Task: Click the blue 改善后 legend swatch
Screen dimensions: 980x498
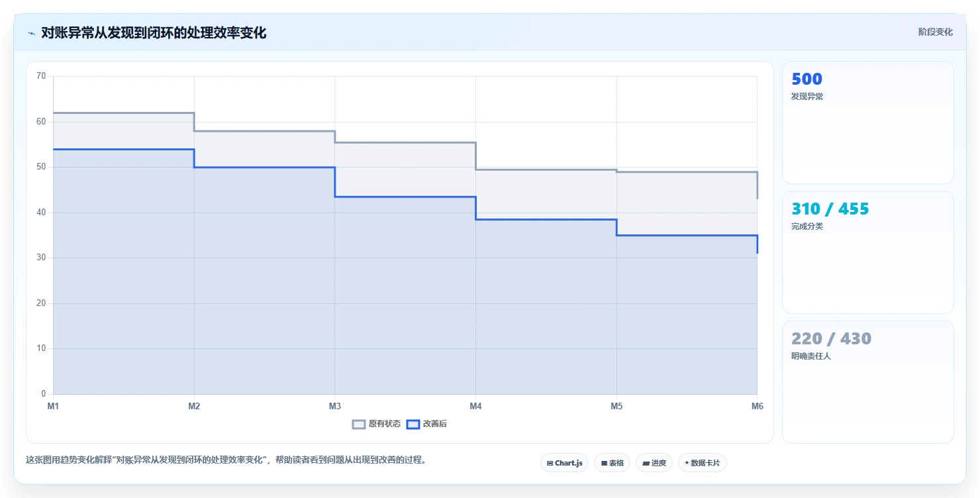Action: pos(413,424)
